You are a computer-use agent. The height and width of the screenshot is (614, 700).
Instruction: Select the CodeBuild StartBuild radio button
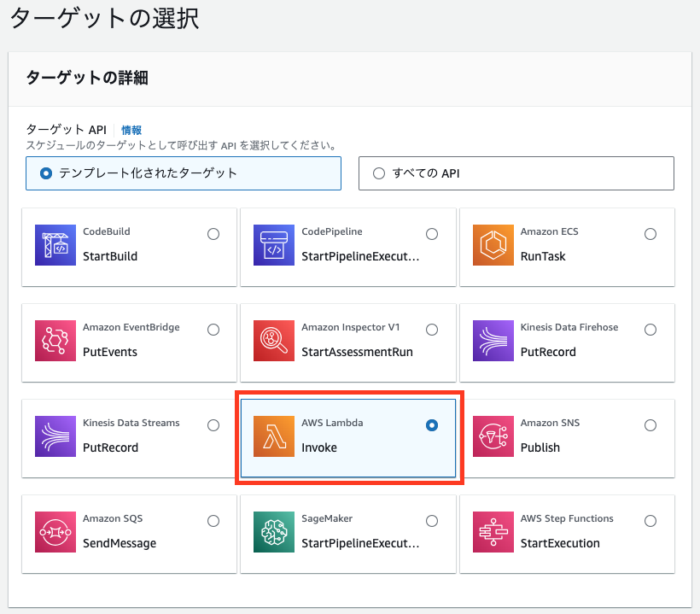coord(213,234)
